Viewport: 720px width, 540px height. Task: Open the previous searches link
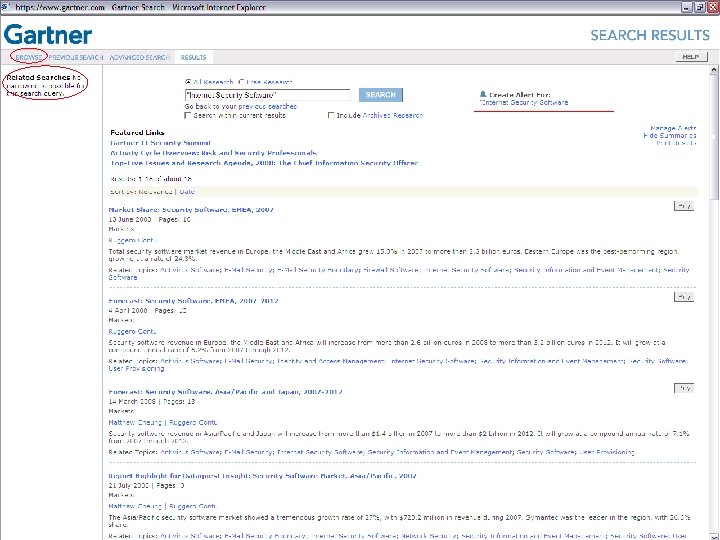click(x=268, y=106)
